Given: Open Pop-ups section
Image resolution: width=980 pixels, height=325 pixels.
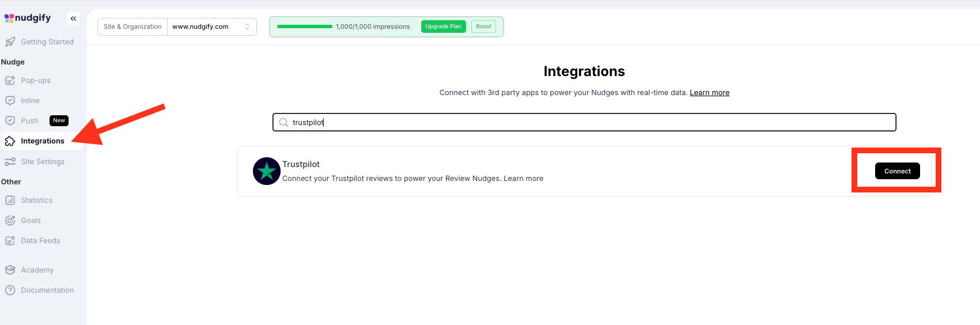Looking at the screenshot, I should [x=36, y=80].
